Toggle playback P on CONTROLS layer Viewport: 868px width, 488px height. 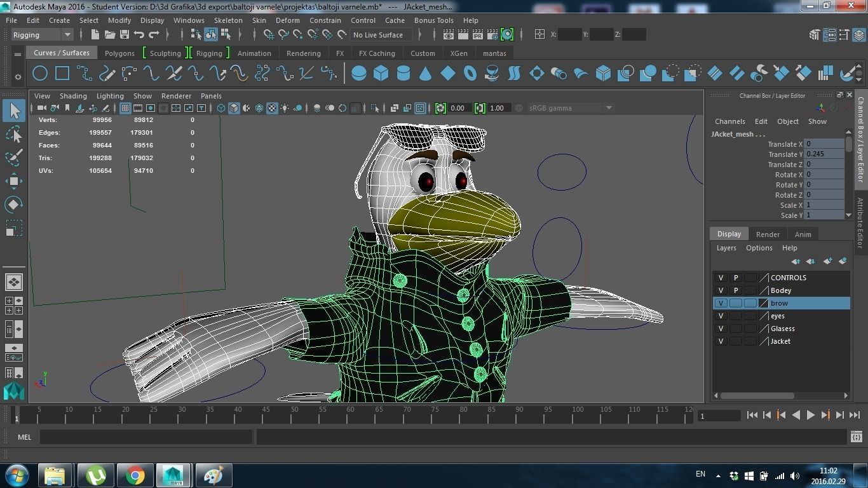click(x=736, y=278)
